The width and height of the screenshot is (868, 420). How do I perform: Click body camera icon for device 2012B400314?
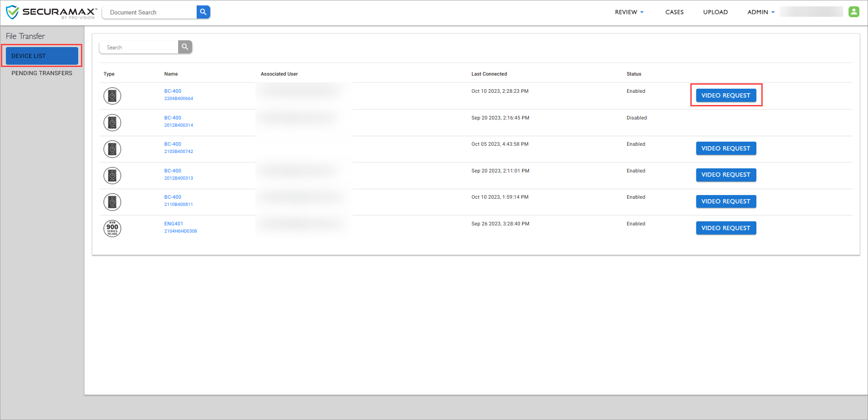point(112,123)
